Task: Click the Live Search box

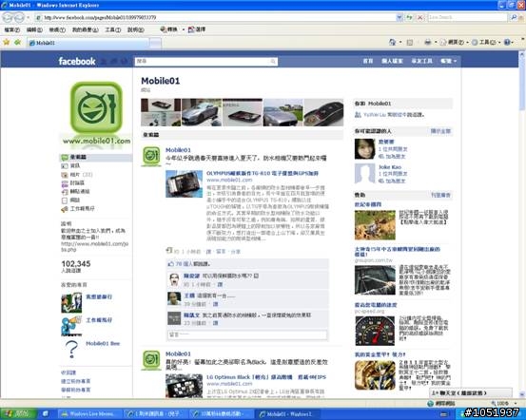Action: tap(467, 17)
